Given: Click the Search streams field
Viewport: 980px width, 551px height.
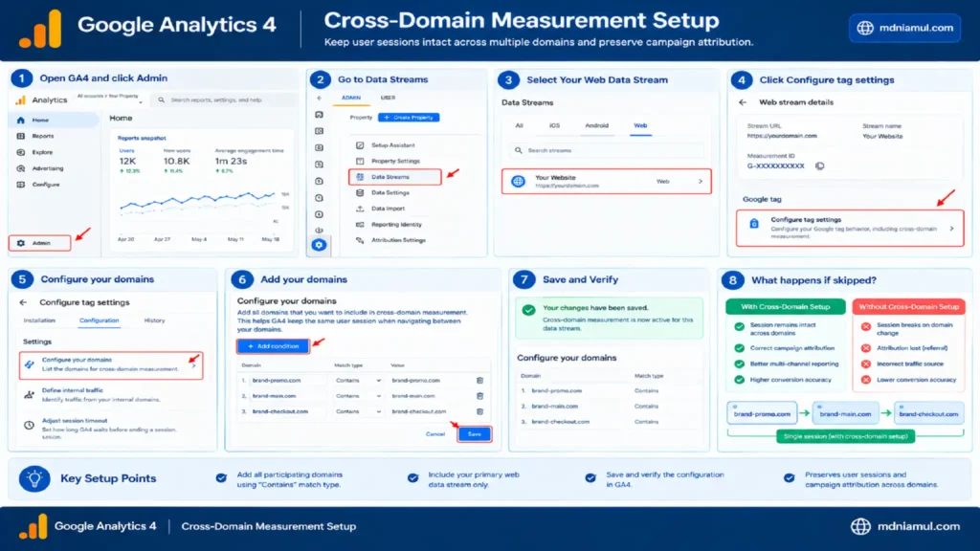Looking at the screenshot, I should pyautogui.click(x=606, y=150).
